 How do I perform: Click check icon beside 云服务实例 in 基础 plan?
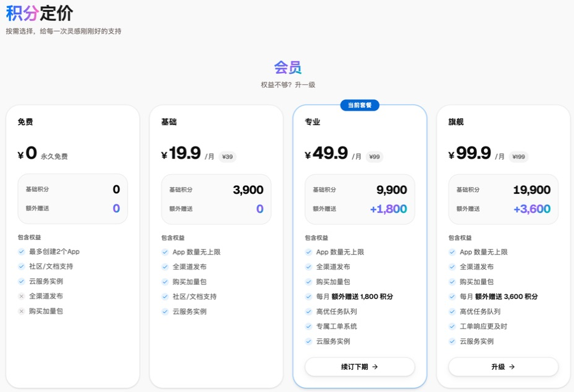pyautogui.click(x=164, y=311)
